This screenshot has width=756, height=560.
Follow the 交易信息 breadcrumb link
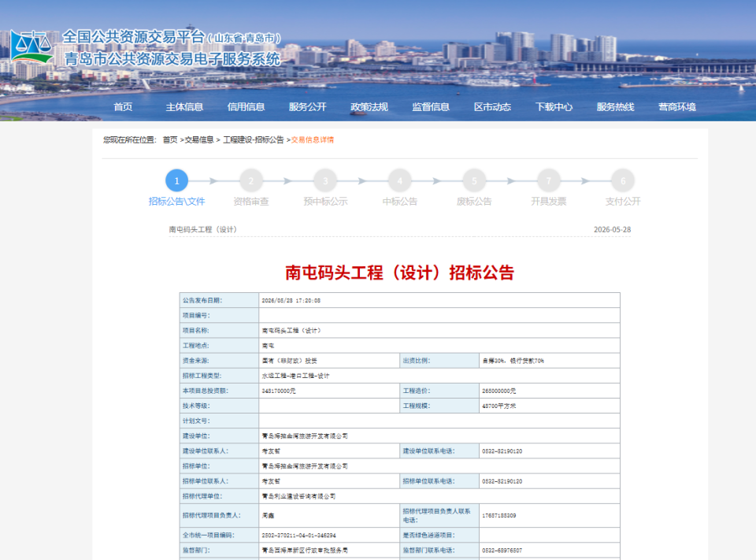[x=199, y=140]
